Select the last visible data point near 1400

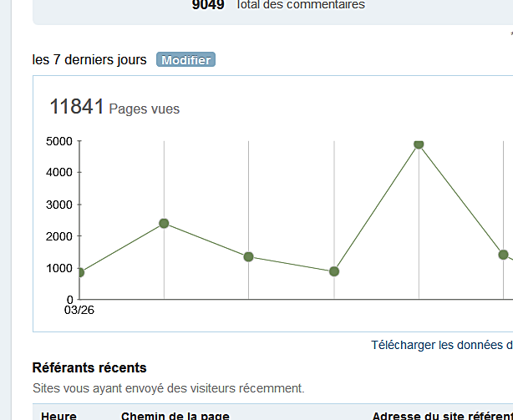coord(503,255)
